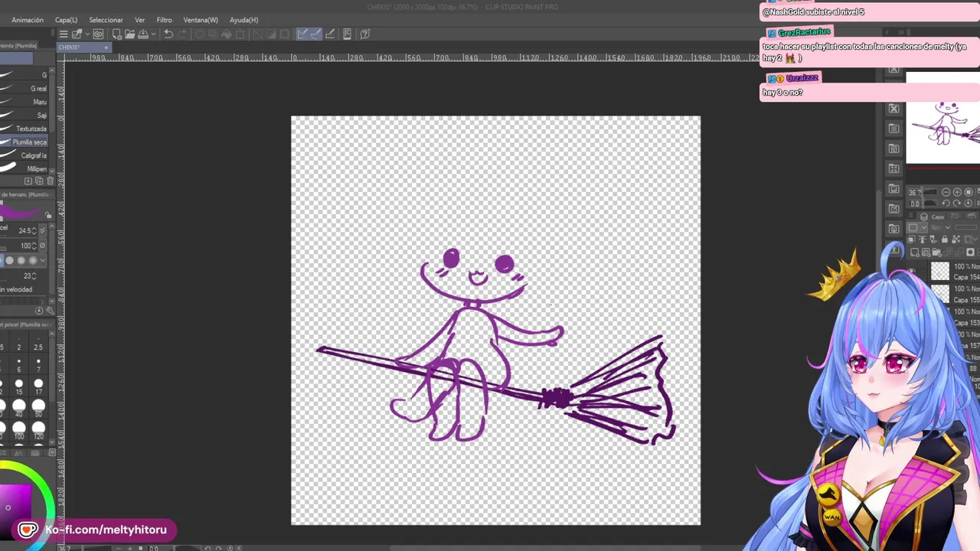This screenshot has width=980, height=551.
Task: Redo the undone action
Action: (182, 34)
